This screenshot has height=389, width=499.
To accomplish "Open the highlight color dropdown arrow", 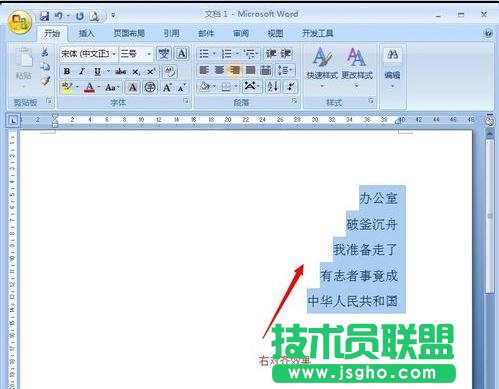I will [77, 87].
